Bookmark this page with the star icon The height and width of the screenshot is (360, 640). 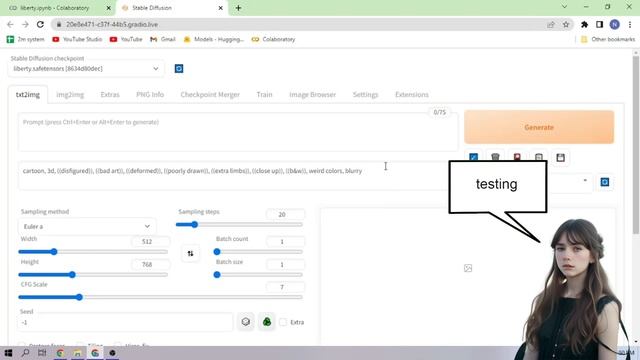(x=566, y=24)
